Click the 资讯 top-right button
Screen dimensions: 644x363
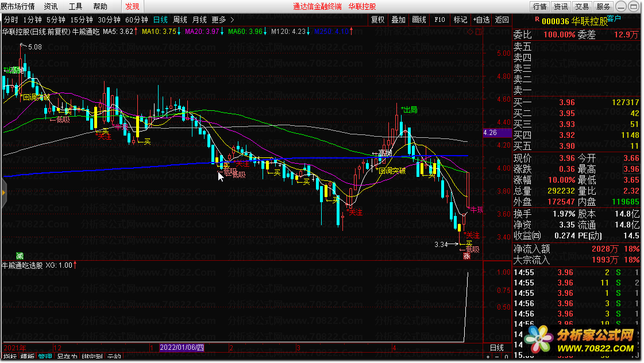[561, 6]
